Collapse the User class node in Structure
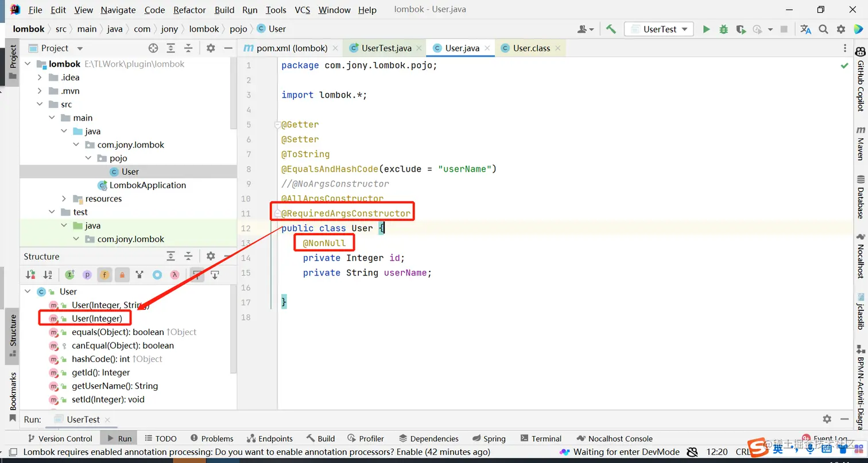The image size is (868, 463). 28,291
